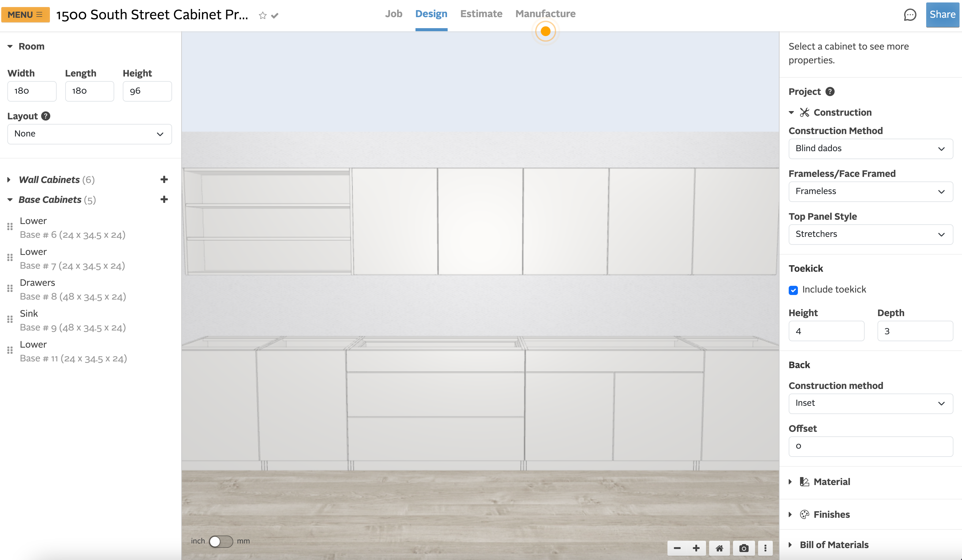Click the Layout help question mark icon

45,116
